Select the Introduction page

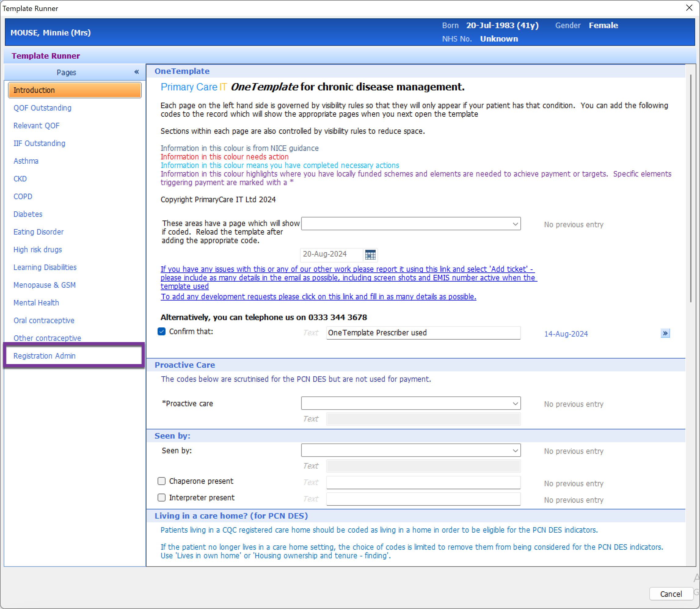75,90
